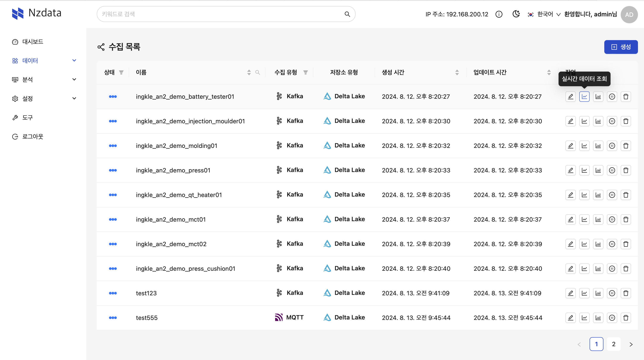
Task: Click pause icon for ingkle_an2_demo_press_cushion01
Action: pos(612,269)
